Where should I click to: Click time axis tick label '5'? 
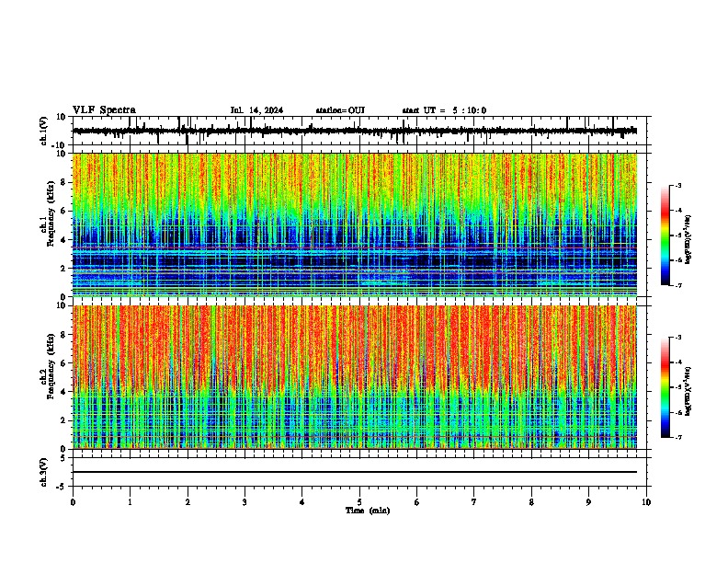point(359,502)
